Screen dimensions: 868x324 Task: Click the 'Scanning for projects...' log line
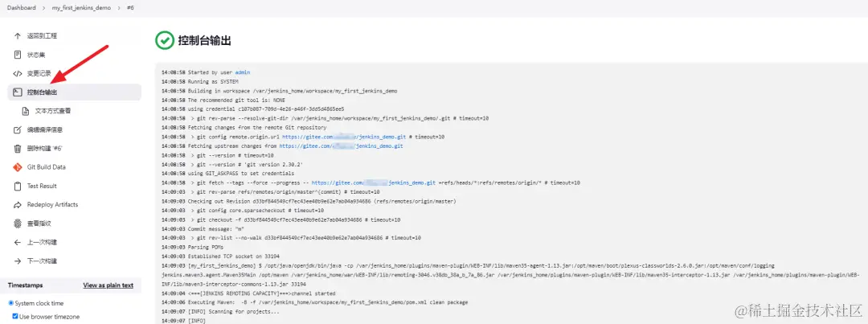click(220, 312)
